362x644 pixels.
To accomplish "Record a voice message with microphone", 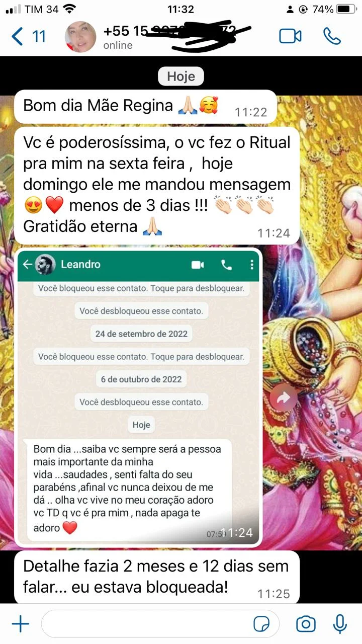I will 340,624.
